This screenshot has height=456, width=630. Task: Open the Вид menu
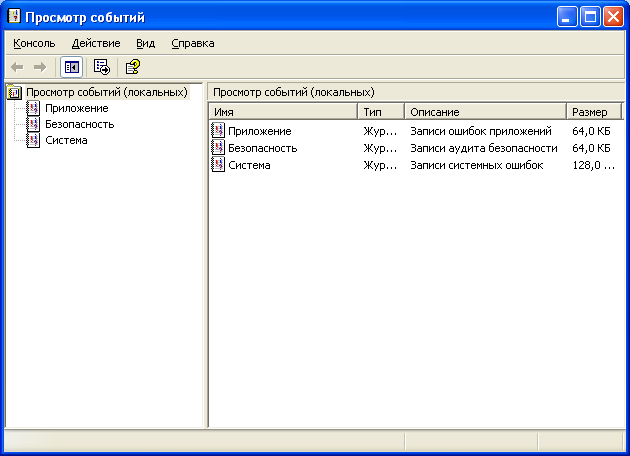(145, 43)
